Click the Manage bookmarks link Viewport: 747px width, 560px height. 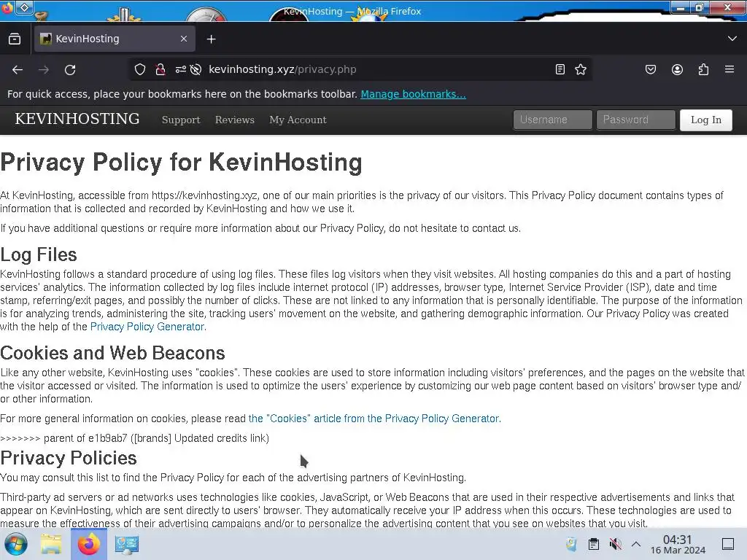pyautogui.click(x=413, y=94)
